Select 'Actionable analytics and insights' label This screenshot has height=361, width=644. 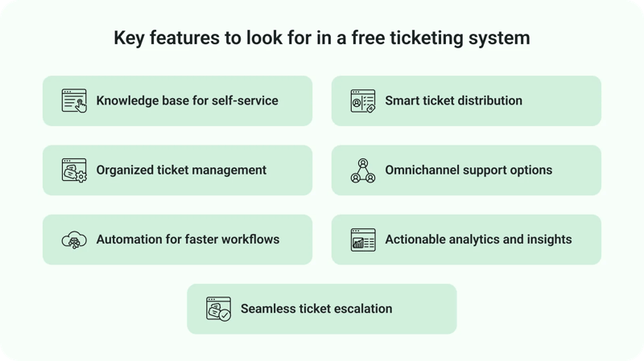pyautogui.click(x=478, y=240)
